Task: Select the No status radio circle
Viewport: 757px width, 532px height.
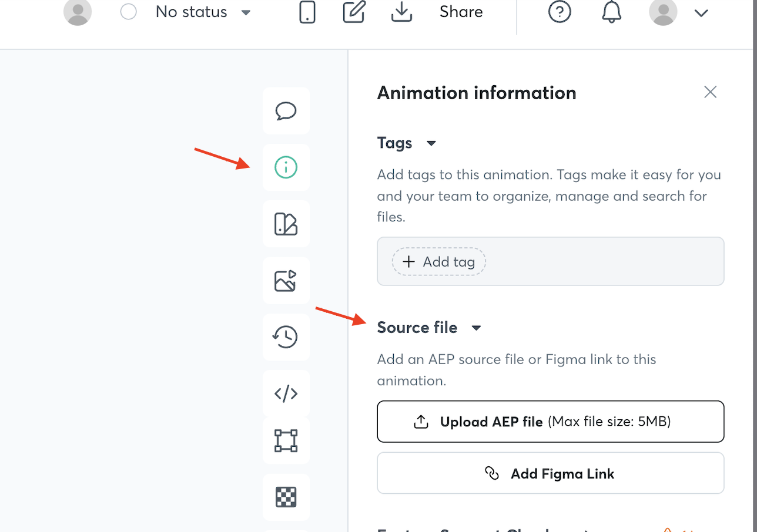Action: [128, 12]
